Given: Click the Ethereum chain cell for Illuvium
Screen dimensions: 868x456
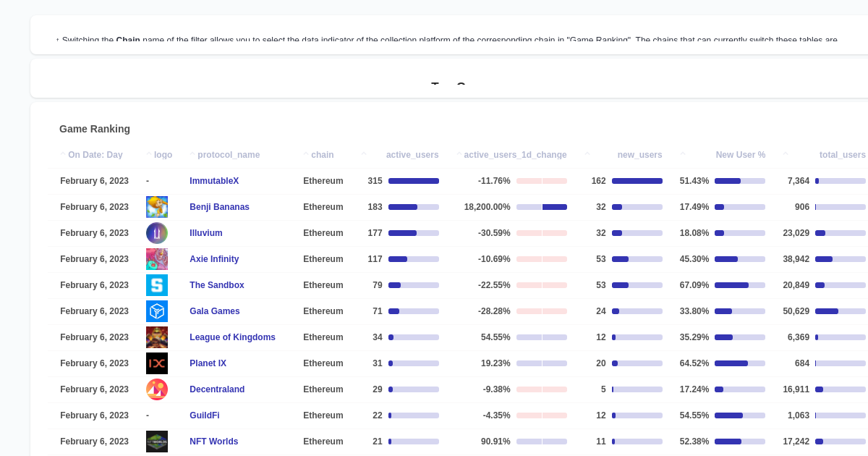Looking at the screenshot, I should click(x=323, y=233).
